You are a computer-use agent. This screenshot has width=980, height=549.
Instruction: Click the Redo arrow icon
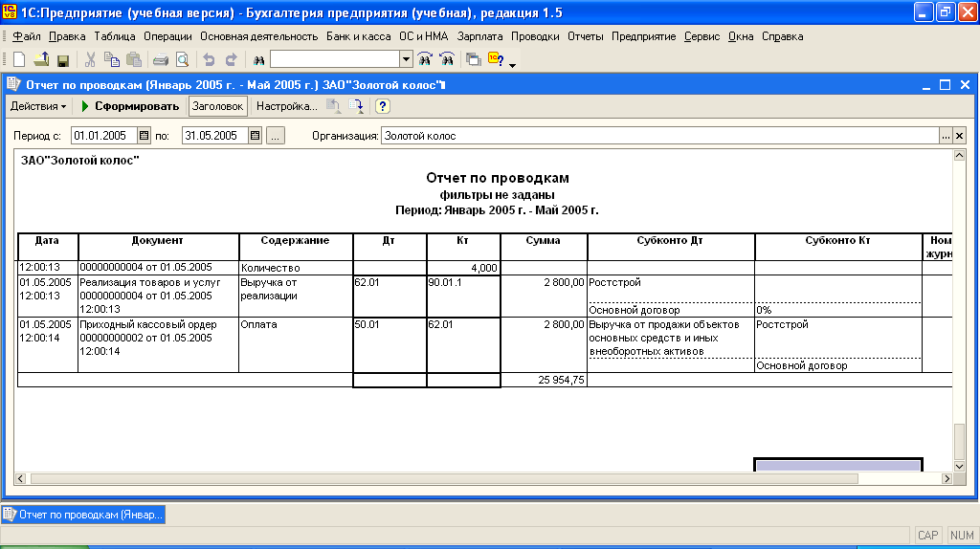[x=232, y=59]
